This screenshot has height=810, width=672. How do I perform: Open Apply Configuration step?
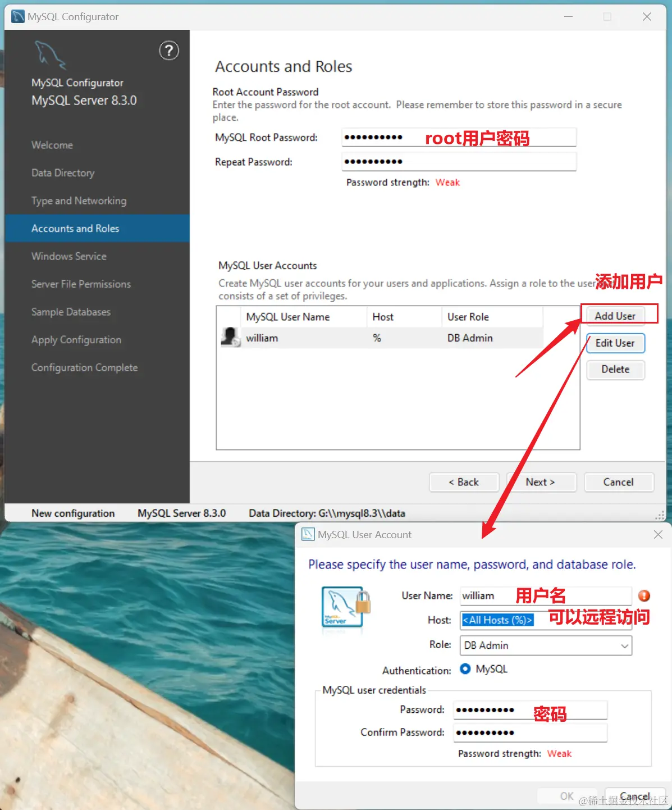76,340
